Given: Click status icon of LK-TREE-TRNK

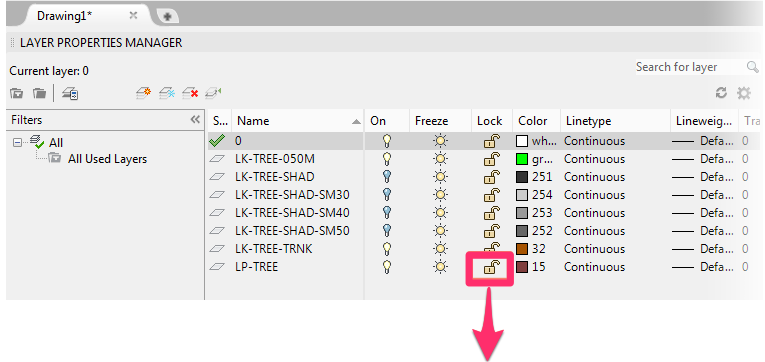Looking at the screenshot, I should (217, 249).
